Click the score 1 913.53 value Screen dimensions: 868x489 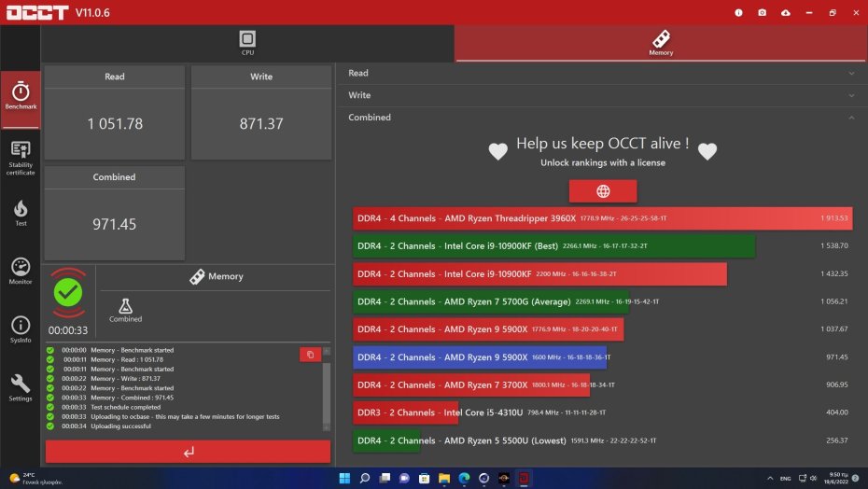[834, 218]
